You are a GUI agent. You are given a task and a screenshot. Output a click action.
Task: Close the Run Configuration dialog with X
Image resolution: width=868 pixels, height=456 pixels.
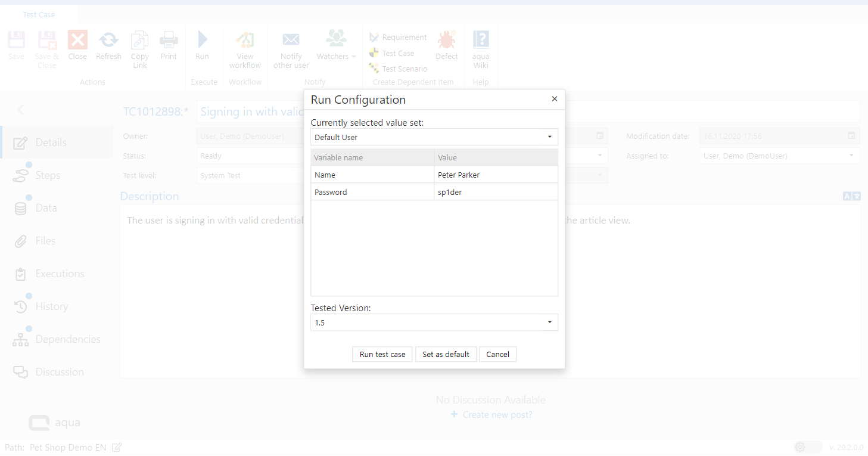[x=554, y=99]
